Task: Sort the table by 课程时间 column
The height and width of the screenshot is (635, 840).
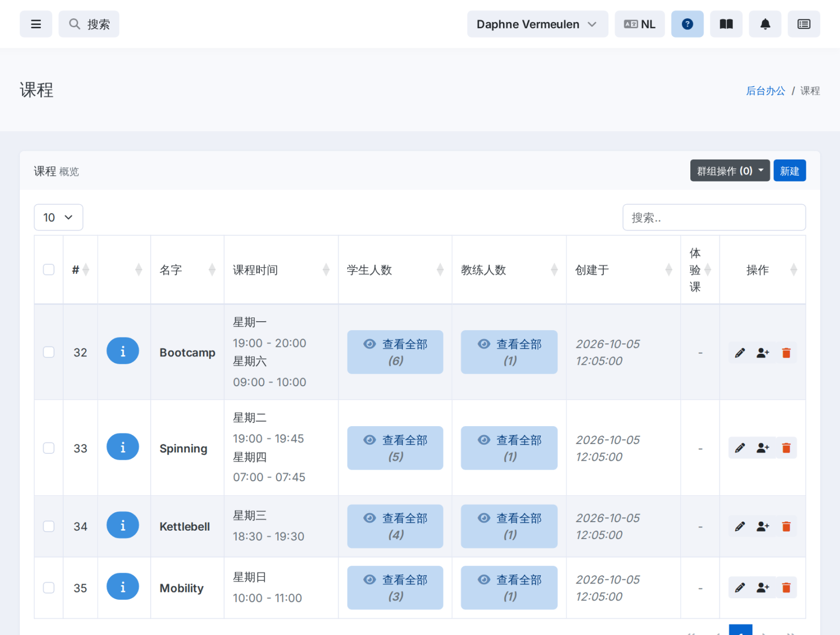Action: tap(281, 270)
